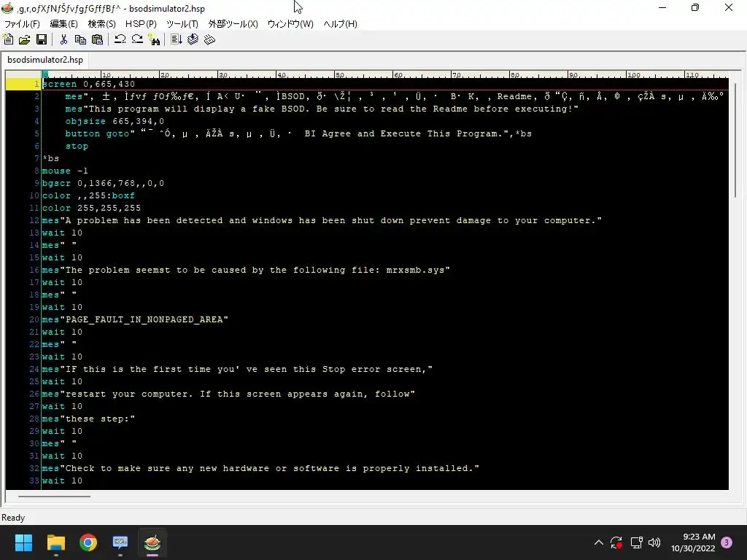Click the 'color ,,255:boxf' line
The width and height of the screenshot is (747, 560).
(x=88, y=195)
